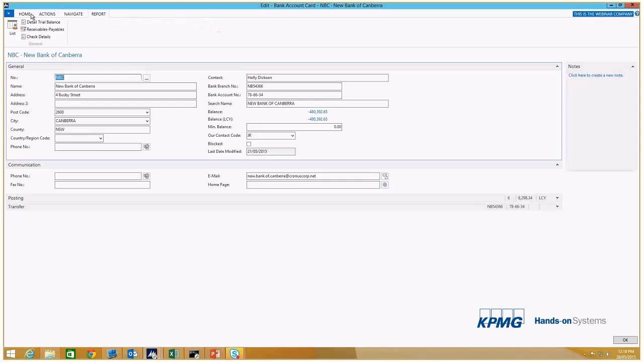The image size is (644, 362).
Task: Collapse the Communication FastTab
Action: pos(557,165)
